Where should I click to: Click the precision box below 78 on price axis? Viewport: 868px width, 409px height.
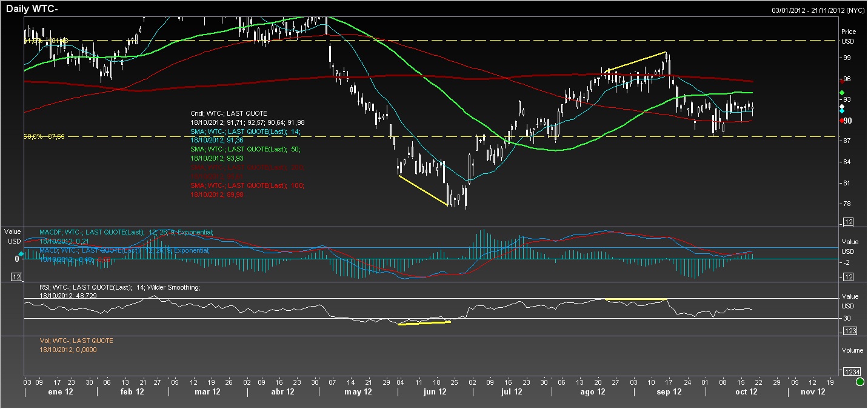(x=848, y=222)
